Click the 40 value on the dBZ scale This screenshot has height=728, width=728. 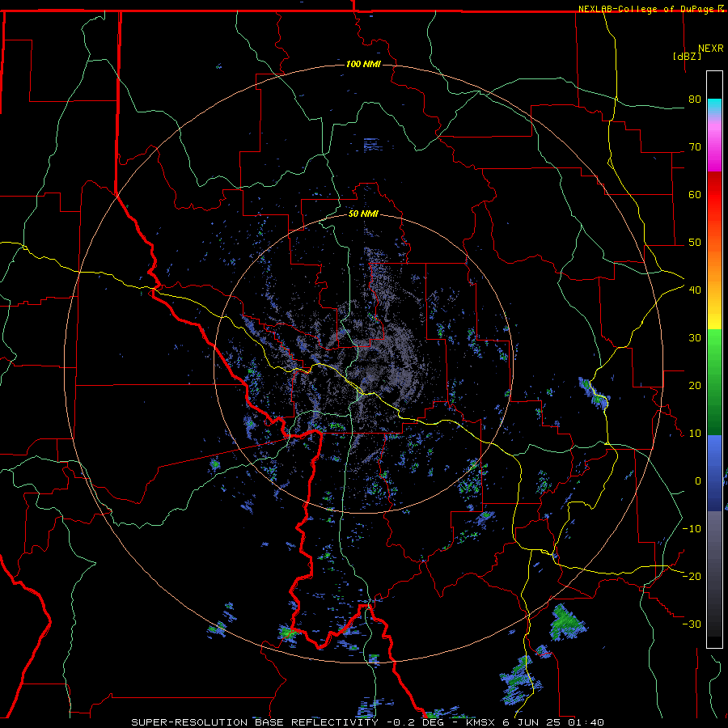695,290
